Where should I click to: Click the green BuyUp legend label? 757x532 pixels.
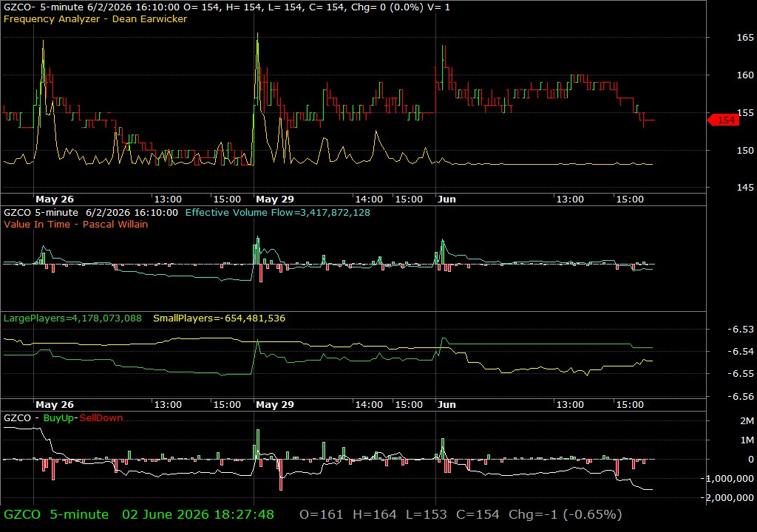pos(59,418)
